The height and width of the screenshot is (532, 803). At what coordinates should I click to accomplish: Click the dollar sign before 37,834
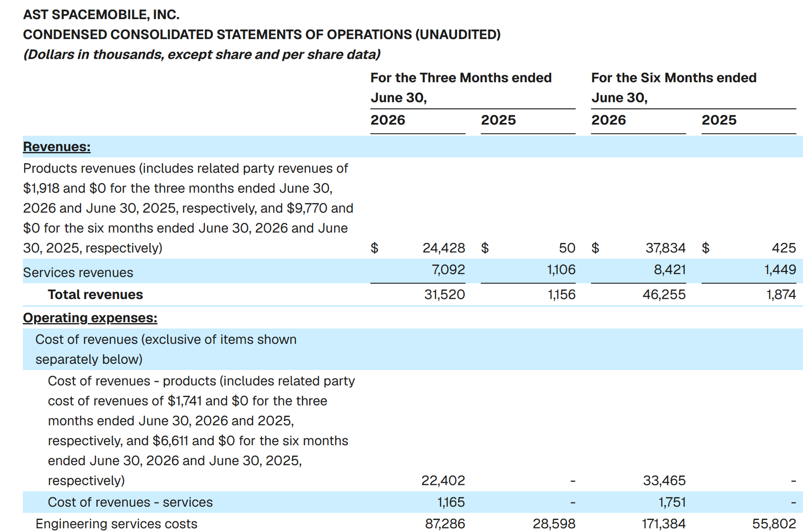[x=595, y=248]
